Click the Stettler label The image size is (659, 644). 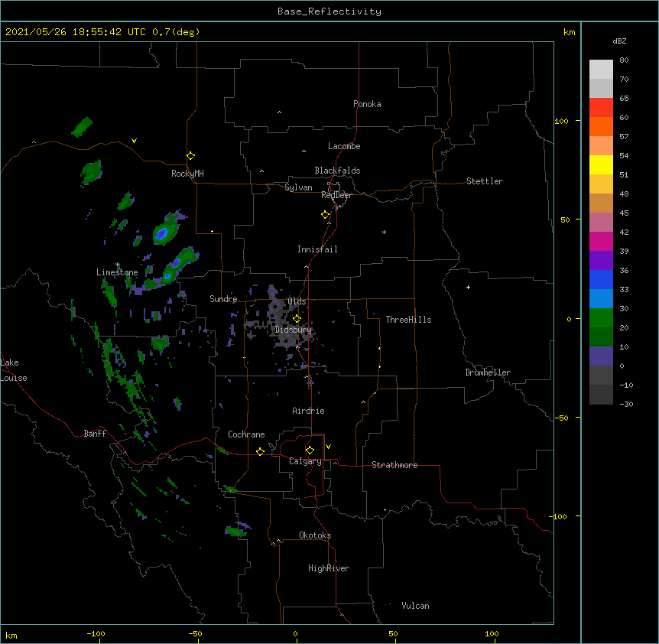(485, 181)
